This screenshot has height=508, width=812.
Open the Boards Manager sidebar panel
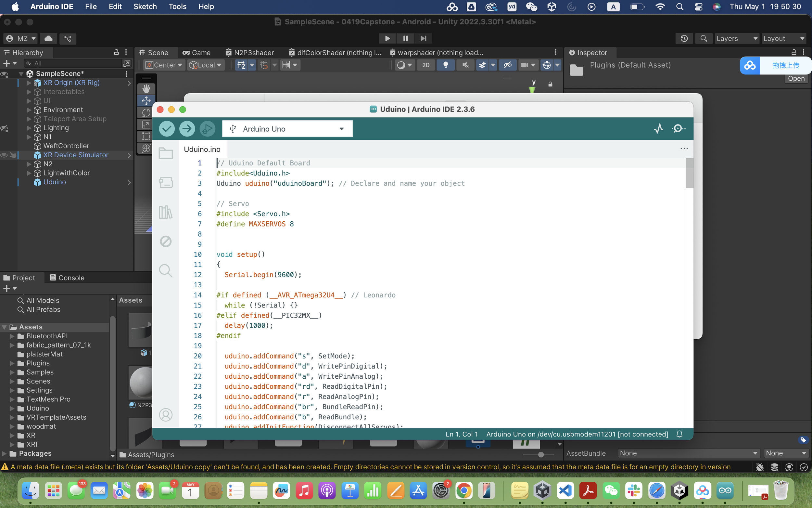(x=166, y=182)
